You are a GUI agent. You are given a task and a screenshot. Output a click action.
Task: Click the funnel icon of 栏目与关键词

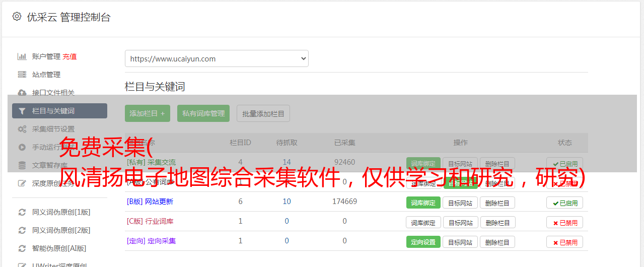tap(22, 111)
